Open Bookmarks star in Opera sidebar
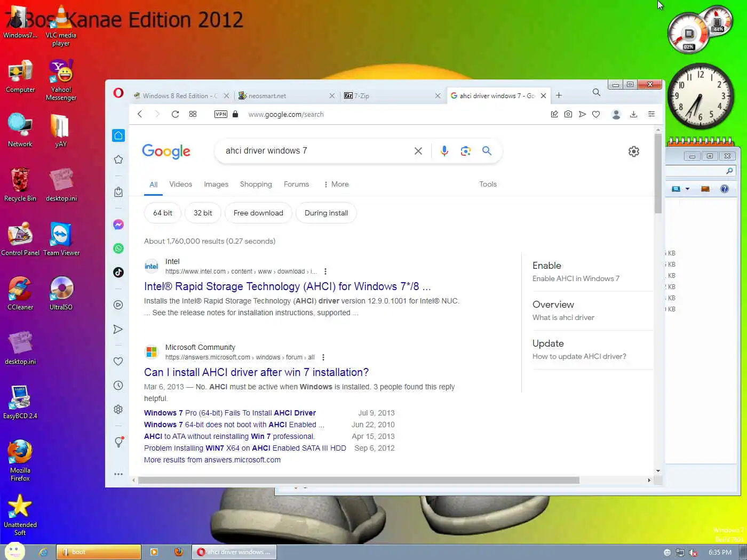Image resolution: width=747 pixels, height=560 pixels. click(118, 159)
